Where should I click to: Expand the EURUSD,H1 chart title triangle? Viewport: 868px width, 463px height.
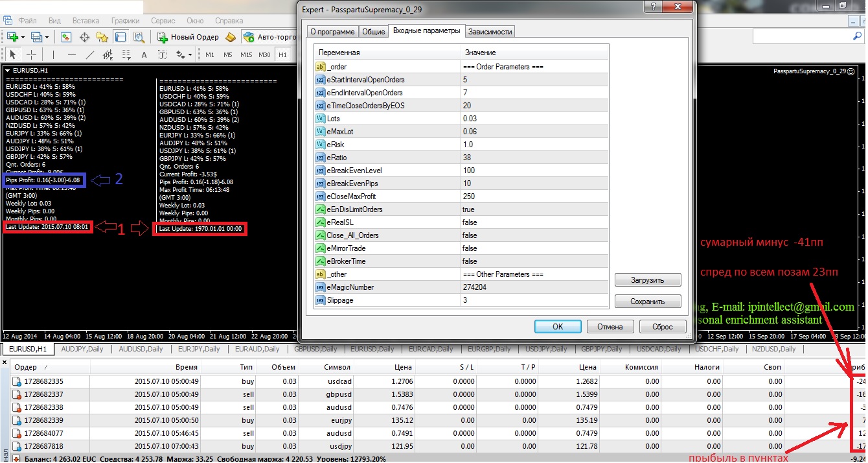click(7, 69)
